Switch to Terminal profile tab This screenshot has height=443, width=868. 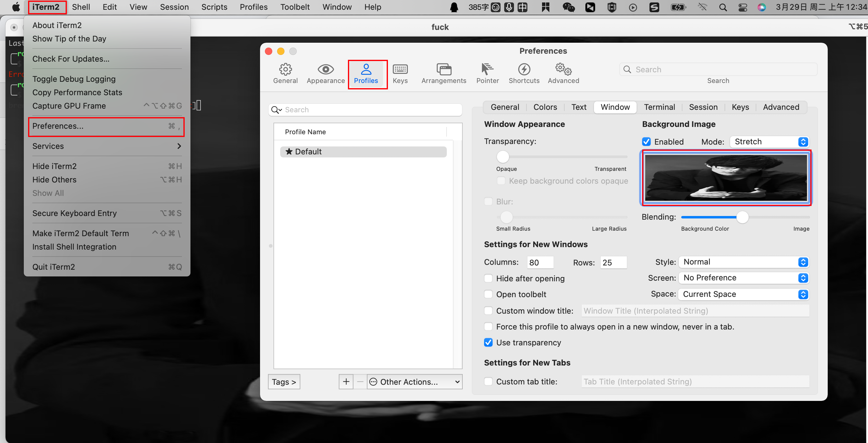click(660, 107)
